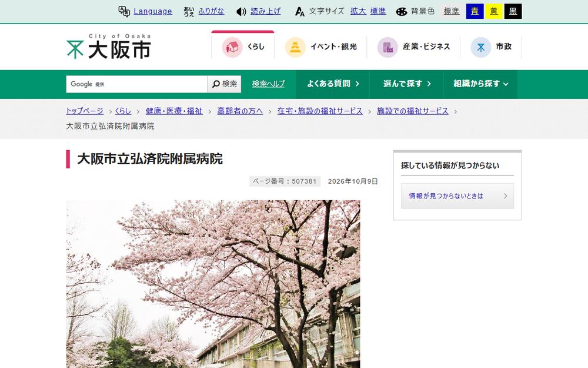Set background color to 標準
Image resolution: width=588 pixels, height=368 pixels.
tap(452, 11)
